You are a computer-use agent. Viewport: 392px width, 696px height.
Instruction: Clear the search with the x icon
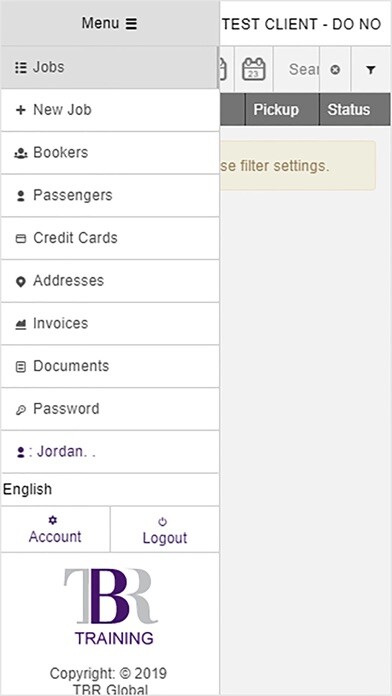[x=336, y=70]
